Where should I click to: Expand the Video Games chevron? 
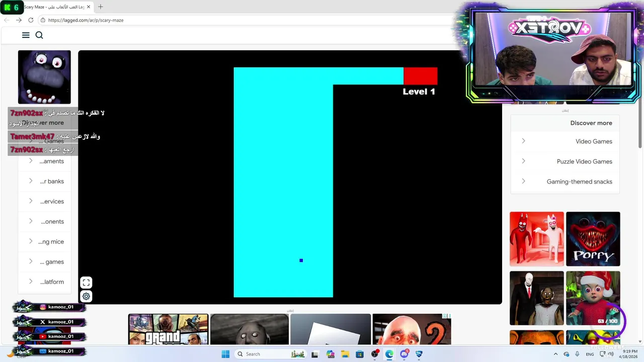pos(523,141)
